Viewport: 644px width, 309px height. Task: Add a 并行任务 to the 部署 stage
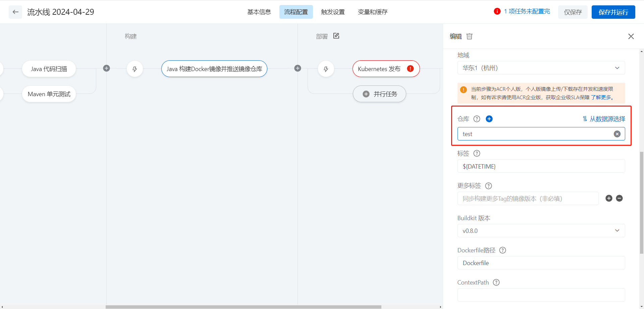379,94
